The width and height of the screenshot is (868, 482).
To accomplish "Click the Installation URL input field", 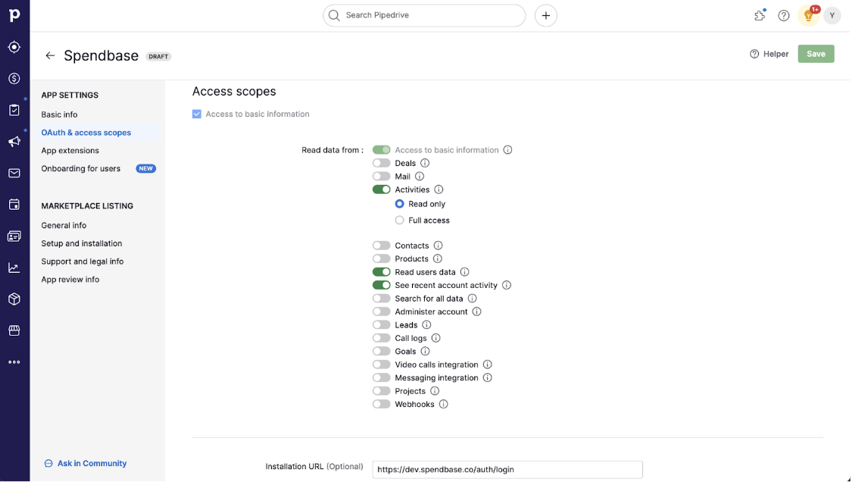I will point(507,470).
